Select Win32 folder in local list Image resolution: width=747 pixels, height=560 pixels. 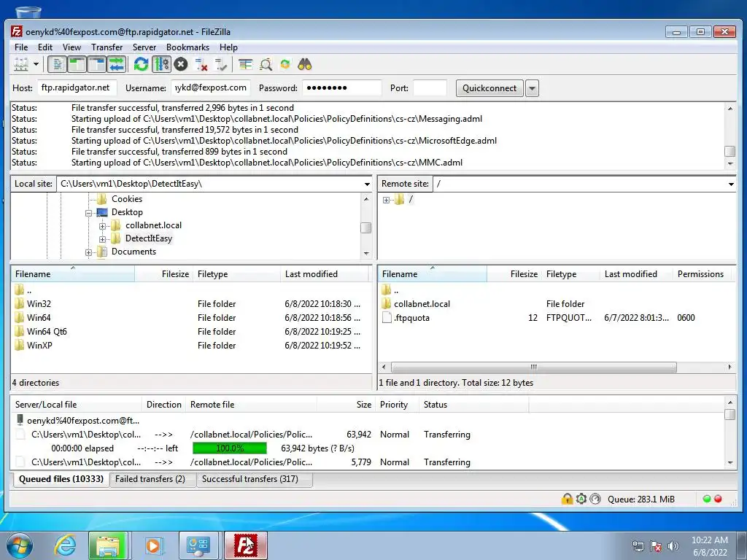tap(39, 304)
